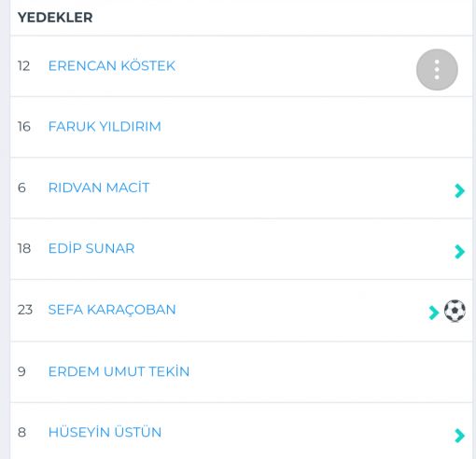Click jersey number 18 in the list
This screenshot has width=476, height=459.
pos(24,248)
